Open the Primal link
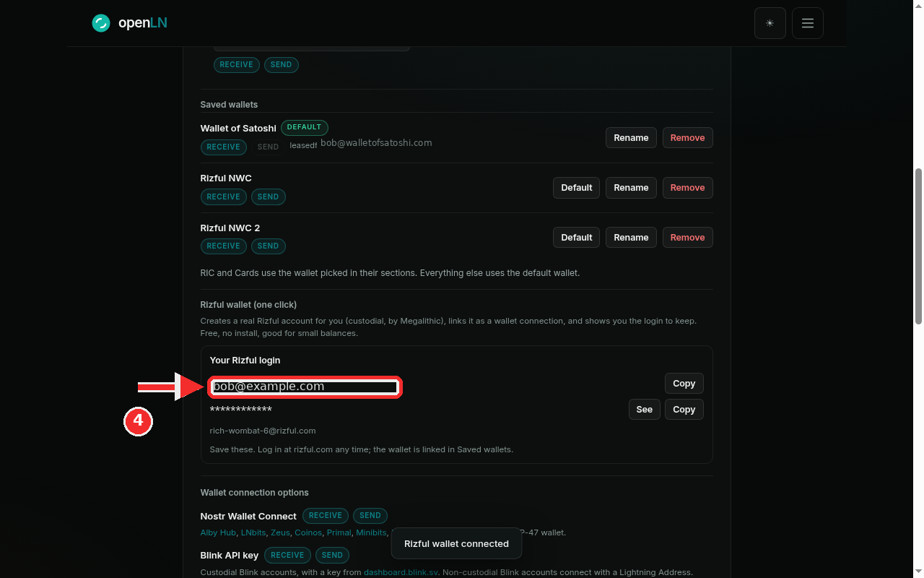Screen dimensions: 924x578 339,532
